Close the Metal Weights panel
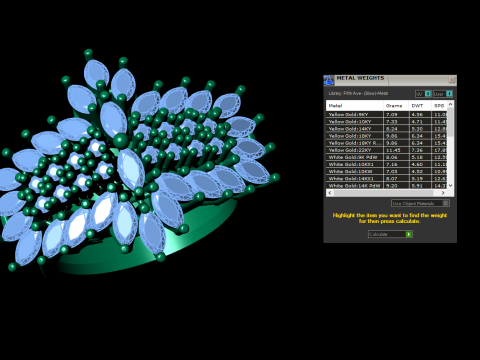Viewport: 480px width, 360px height. (452, 80)
